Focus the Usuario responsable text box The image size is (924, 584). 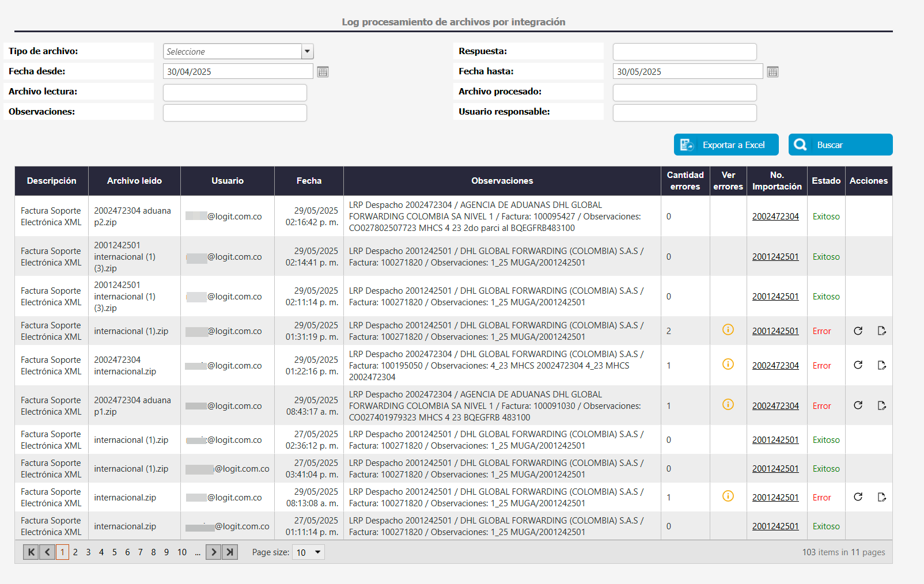(684, 113)
